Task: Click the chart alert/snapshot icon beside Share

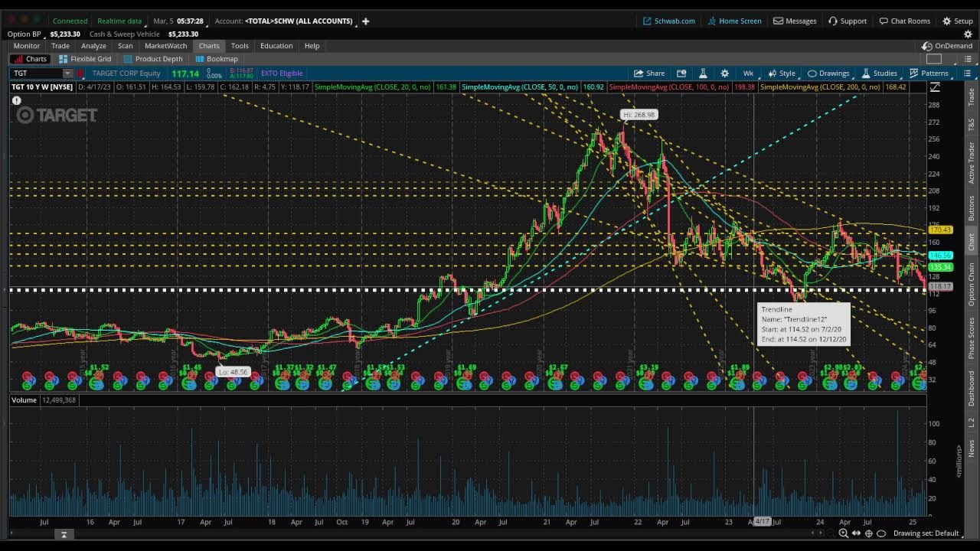Action: (x=681, y=73)
